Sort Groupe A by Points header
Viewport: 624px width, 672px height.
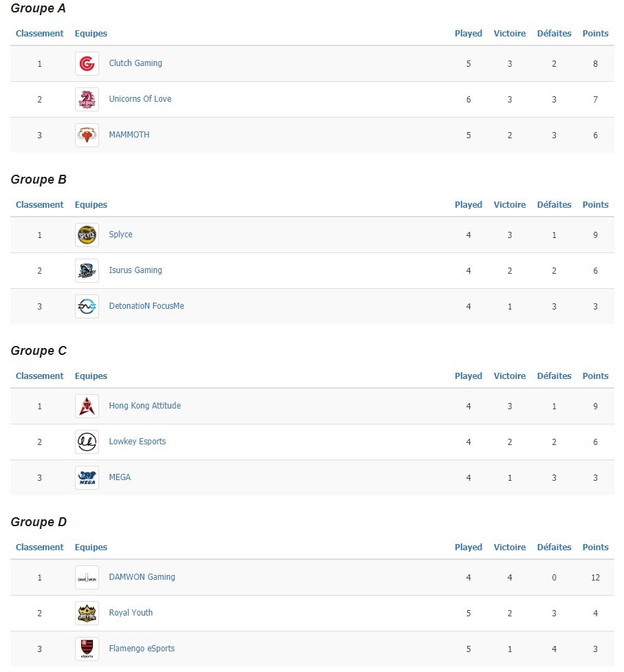(x=595, y=34)
